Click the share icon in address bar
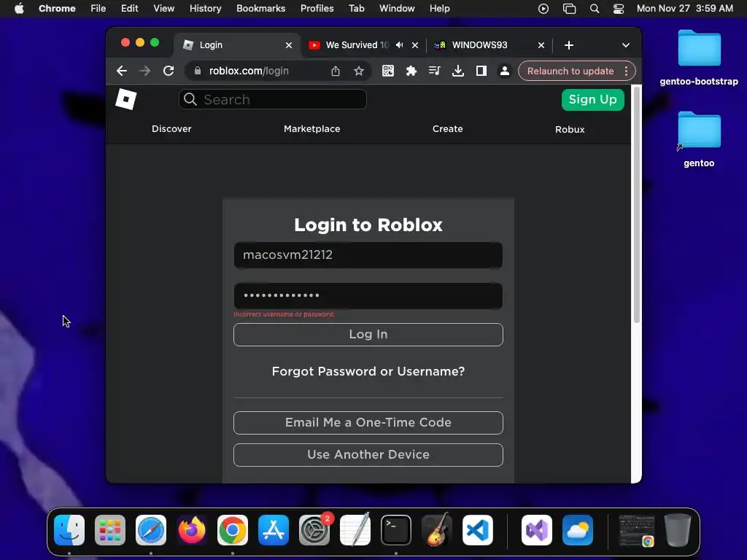This screenshot has height=560, width=747. coord(336,71)
